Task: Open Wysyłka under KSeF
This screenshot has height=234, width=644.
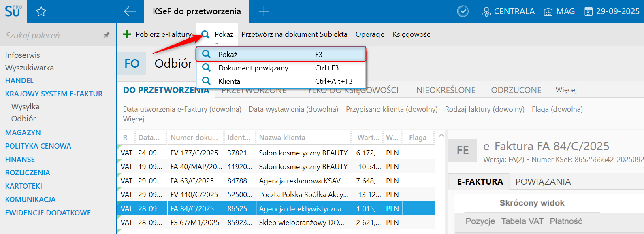Action: [25, 106]
